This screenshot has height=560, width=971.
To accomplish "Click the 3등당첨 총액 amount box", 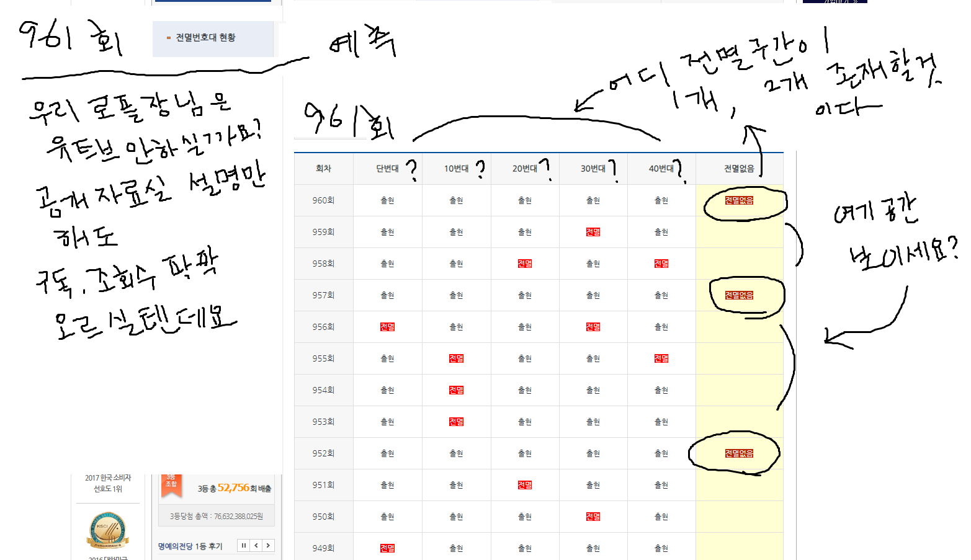I will (217, 516).
